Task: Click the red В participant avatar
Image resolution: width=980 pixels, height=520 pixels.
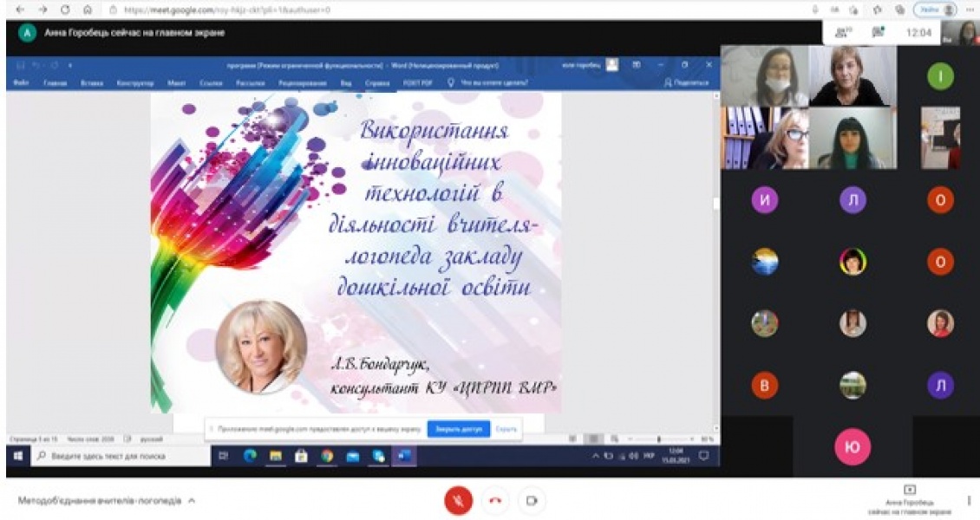Action: (x=764, y=386)
